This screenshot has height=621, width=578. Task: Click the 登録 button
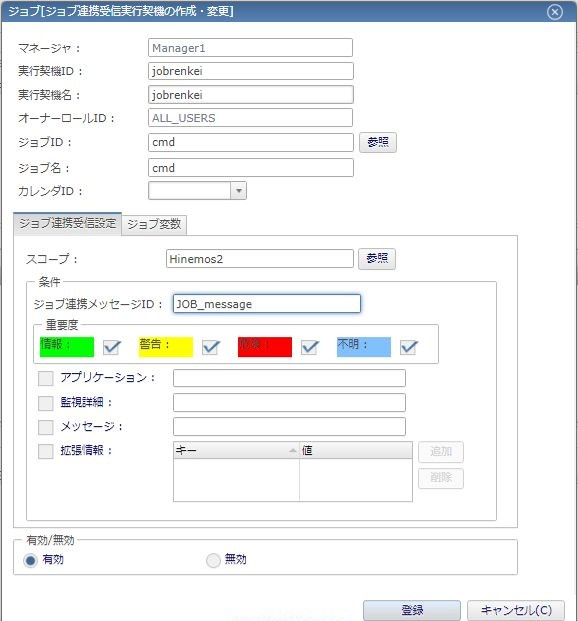[x=412, y=610]
